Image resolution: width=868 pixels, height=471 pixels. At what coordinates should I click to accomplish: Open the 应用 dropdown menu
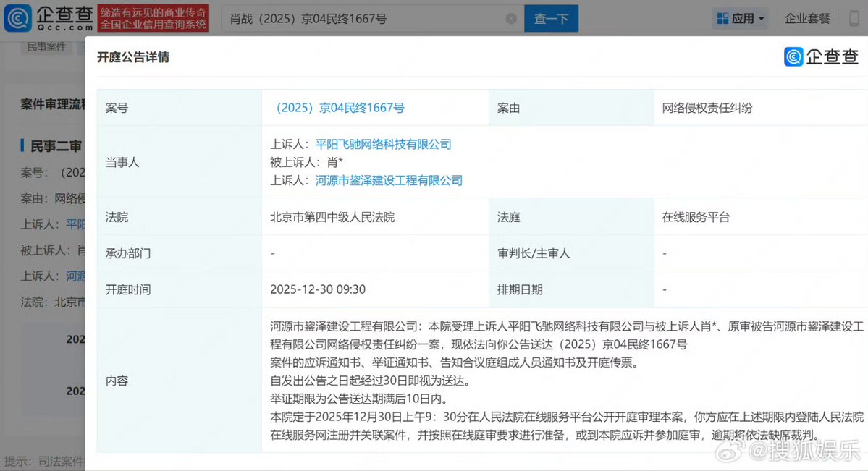741,19
